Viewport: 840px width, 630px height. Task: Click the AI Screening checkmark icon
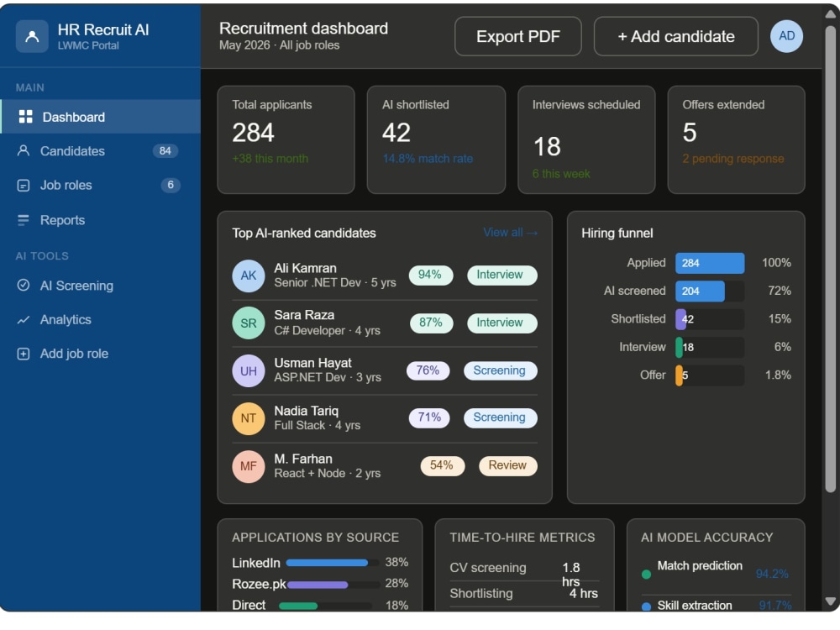tap(23, 285)
